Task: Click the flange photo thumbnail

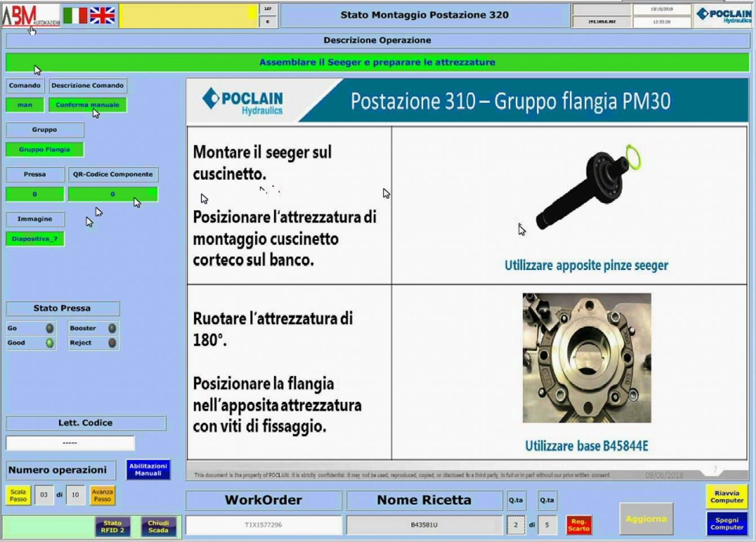Action: pyautogui.click(x=586, y=358)
